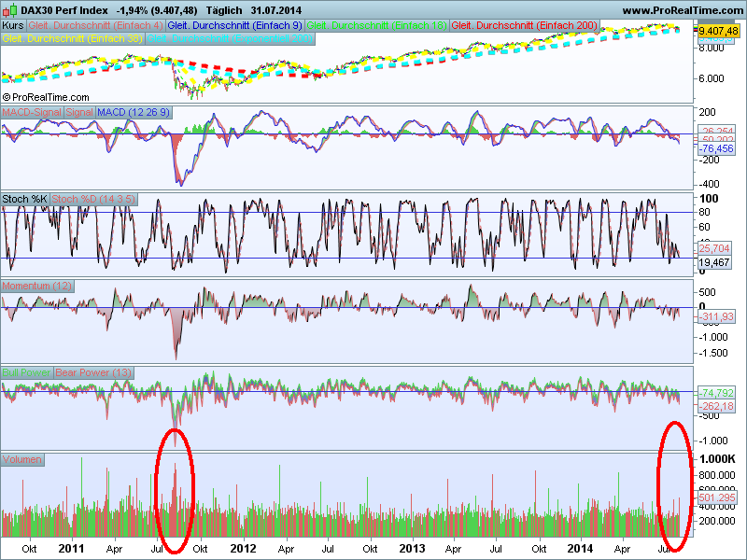Open the www.ProRealTime.com link
This screenshot has width=747, height=560.
684,10
